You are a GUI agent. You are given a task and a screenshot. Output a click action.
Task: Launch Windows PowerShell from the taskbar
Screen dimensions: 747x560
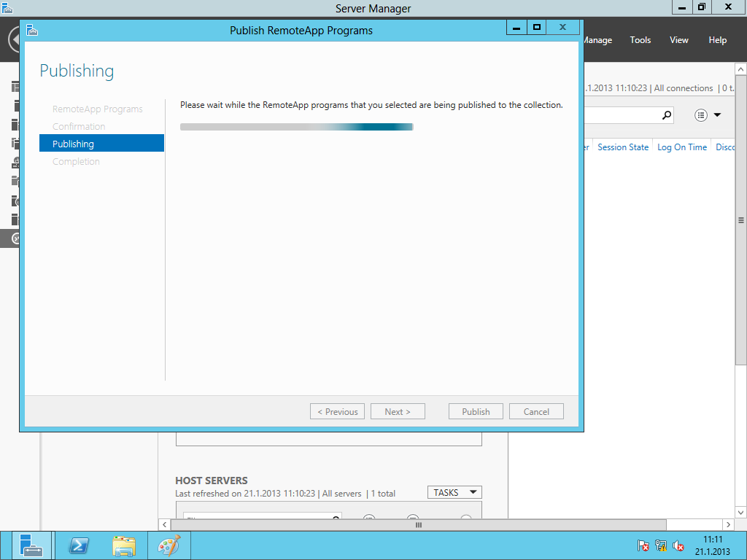[79, 545]
